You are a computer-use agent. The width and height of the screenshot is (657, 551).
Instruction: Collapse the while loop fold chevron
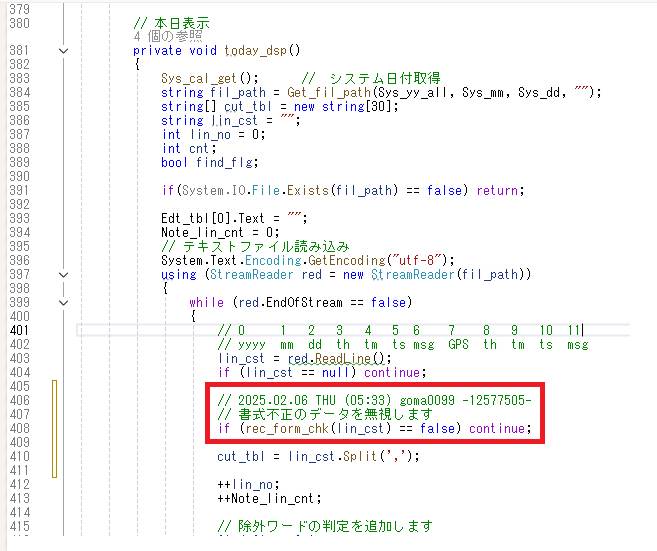[x=63, y=302]
